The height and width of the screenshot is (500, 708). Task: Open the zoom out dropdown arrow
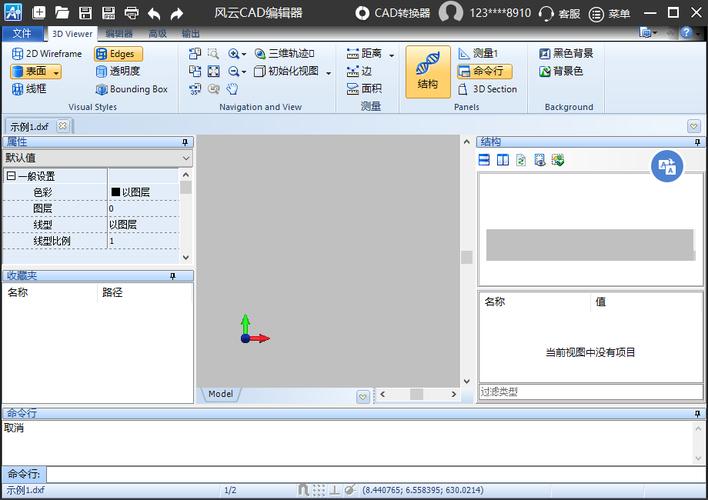pos(244,72)
